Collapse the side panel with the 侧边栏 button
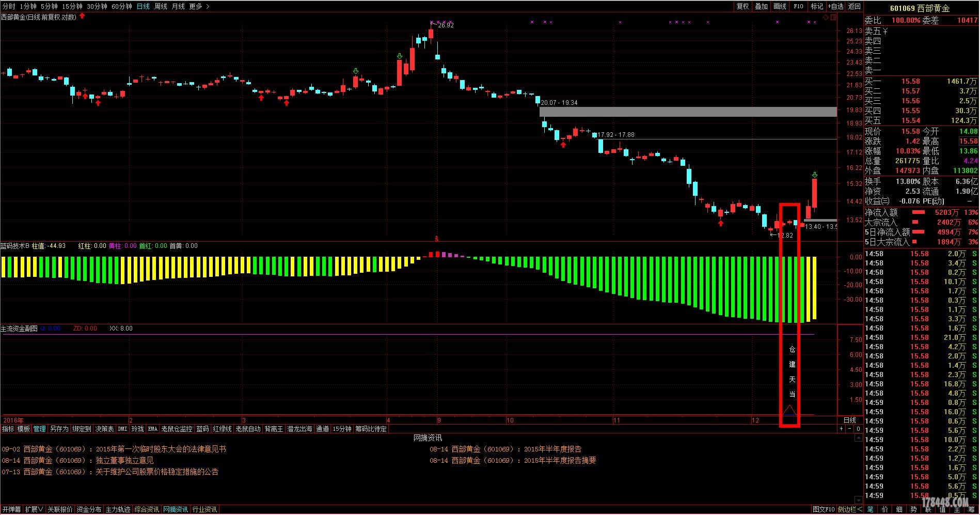The height and width of the screenshot is (515, 980). pos(849,509)
